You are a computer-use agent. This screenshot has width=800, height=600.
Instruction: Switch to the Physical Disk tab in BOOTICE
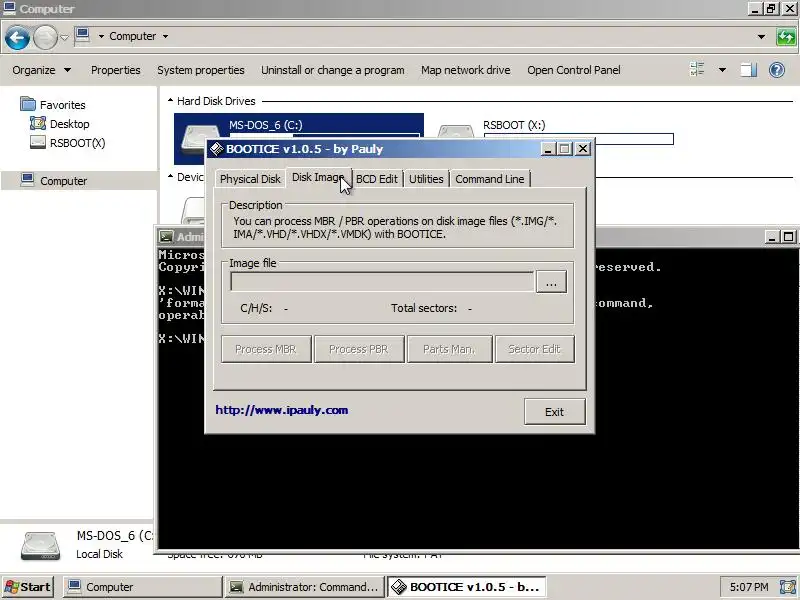[250, 179]
